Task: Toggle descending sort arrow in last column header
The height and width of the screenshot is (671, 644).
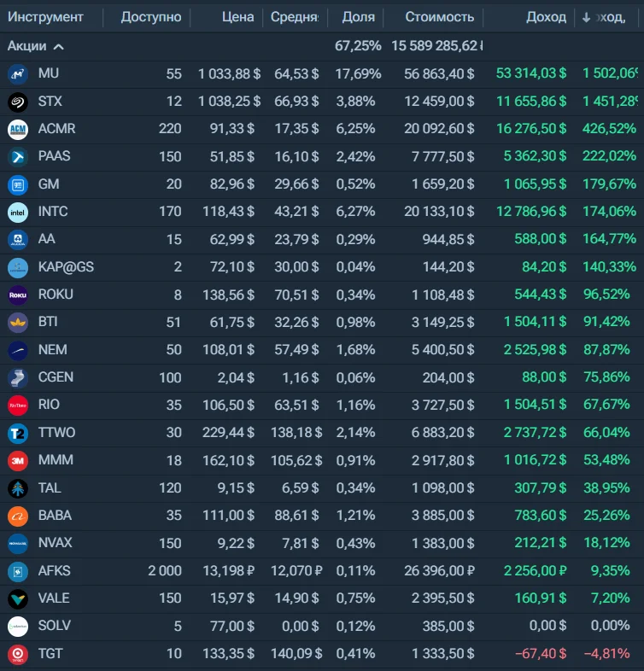Action: [586, 17]
